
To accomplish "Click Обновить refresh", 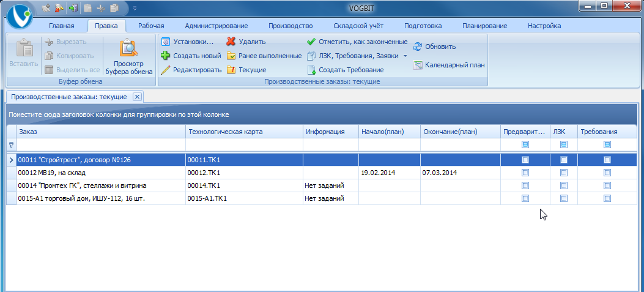I will [435, 47].
